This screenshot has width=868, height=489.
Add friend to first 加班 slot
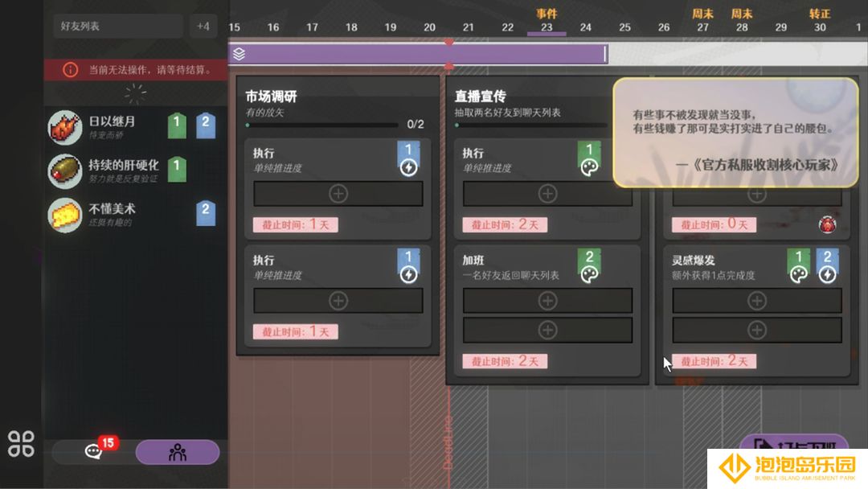(547, 301)
